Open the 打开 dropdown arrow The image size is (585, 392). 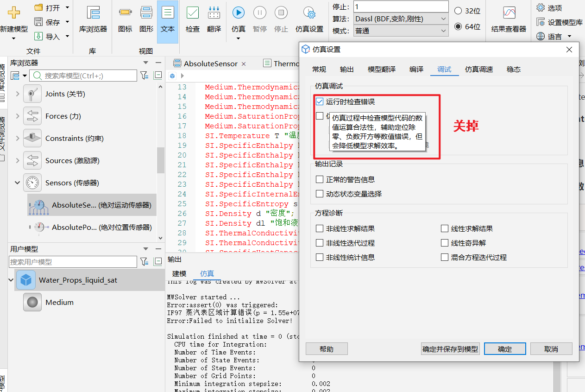(67, 8)
